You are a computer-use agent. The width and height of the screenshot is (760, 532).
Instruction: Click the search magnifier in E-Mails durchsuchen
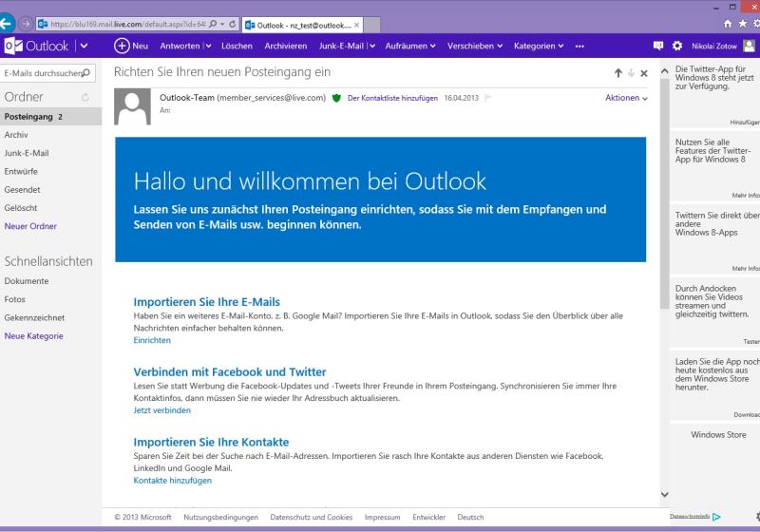click(x=86, y=72)
